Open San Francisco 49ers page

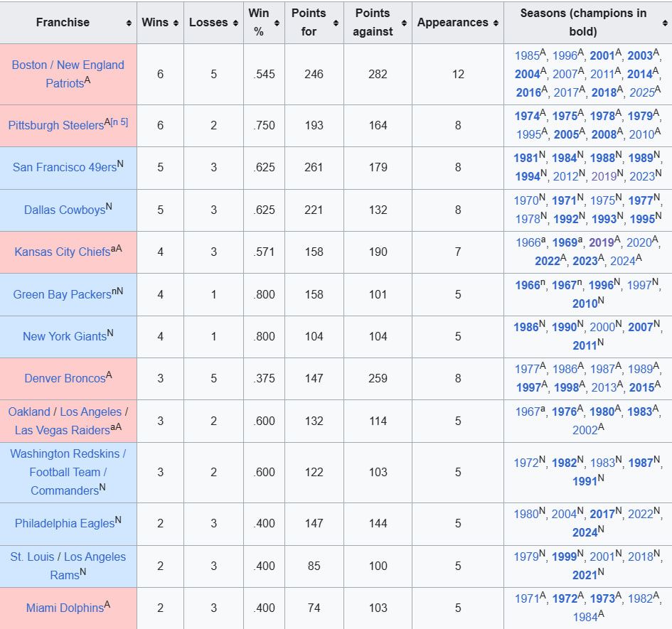[x=64, y=168]
